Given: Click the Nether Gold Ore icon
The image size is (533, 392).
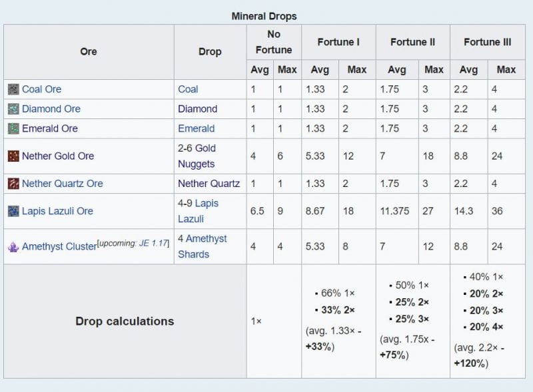Looking at the screenshot, I should (13, 156).
